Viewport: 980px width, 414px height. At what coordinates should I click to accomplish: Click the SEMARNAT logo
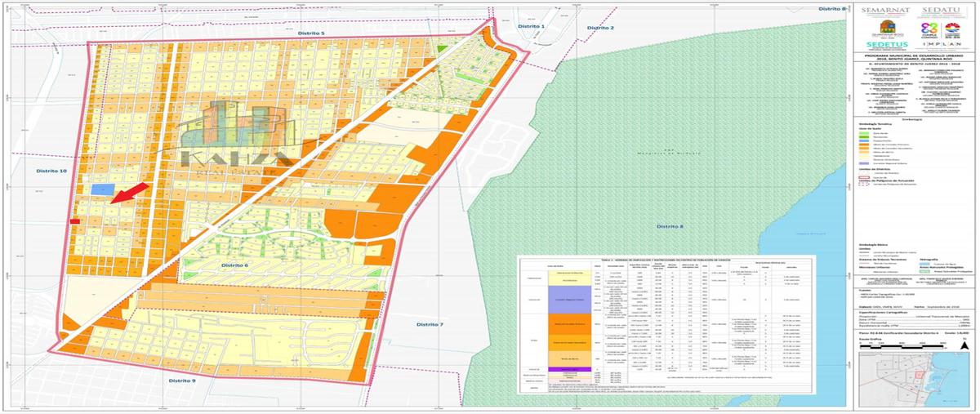[x=885, y=12]
